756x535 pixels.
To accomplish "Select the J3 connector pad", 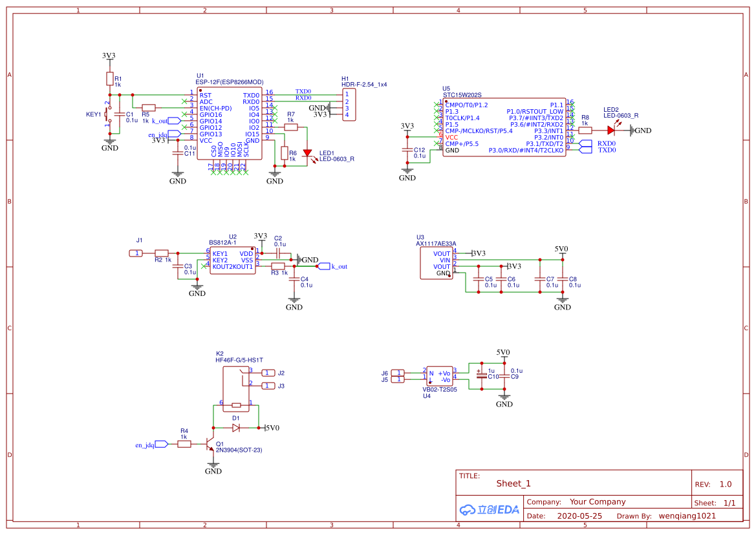I will point(268,386).
